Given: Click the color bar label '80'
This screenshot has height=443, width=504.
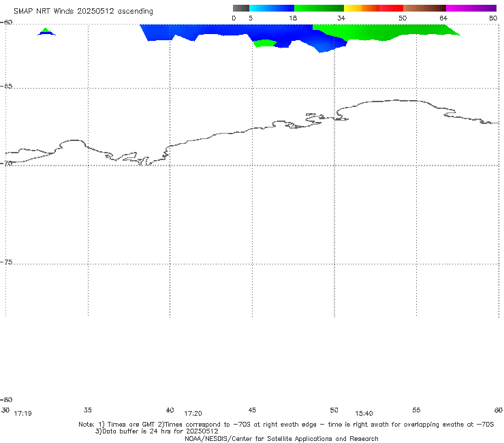Looking at the screenshot, I should point(493,18).
